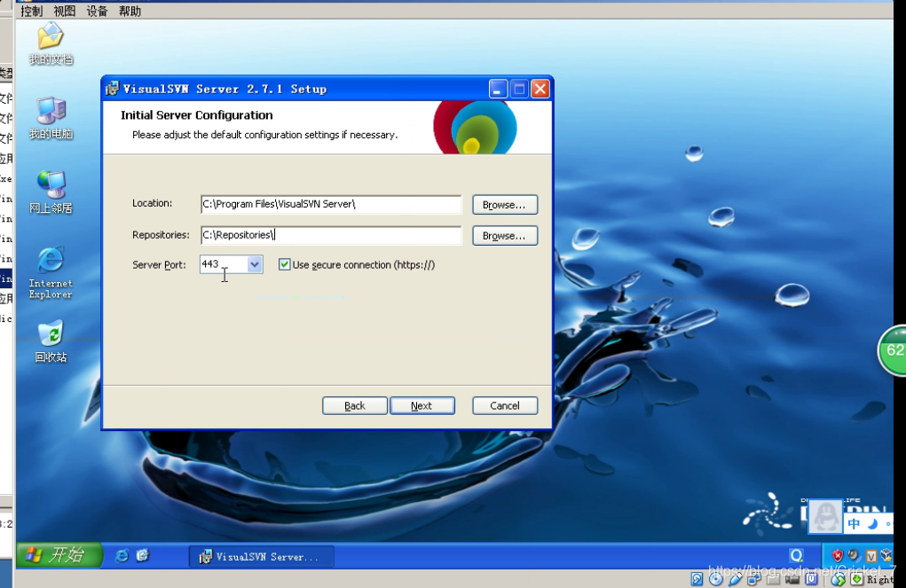Click the green arrow keyboard capture icon
This screenshot has height=588, width=906.
857,579
